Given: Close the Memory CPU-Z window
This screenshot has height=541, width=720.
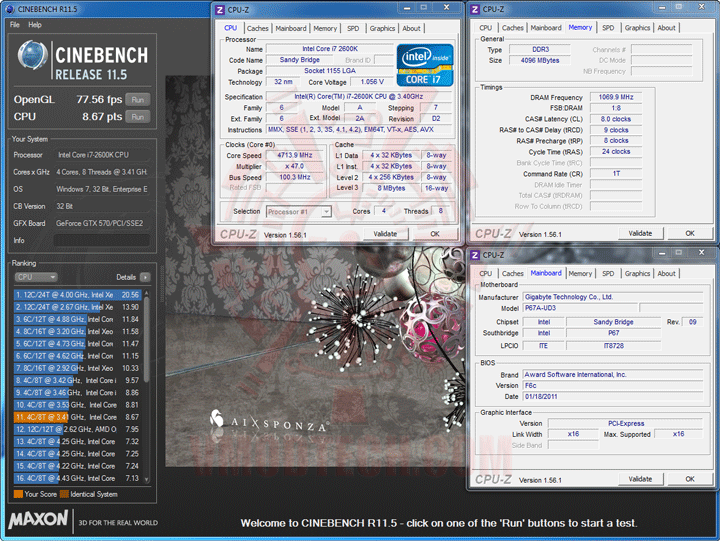Looking at the screenshot, I should pos(702,7).
